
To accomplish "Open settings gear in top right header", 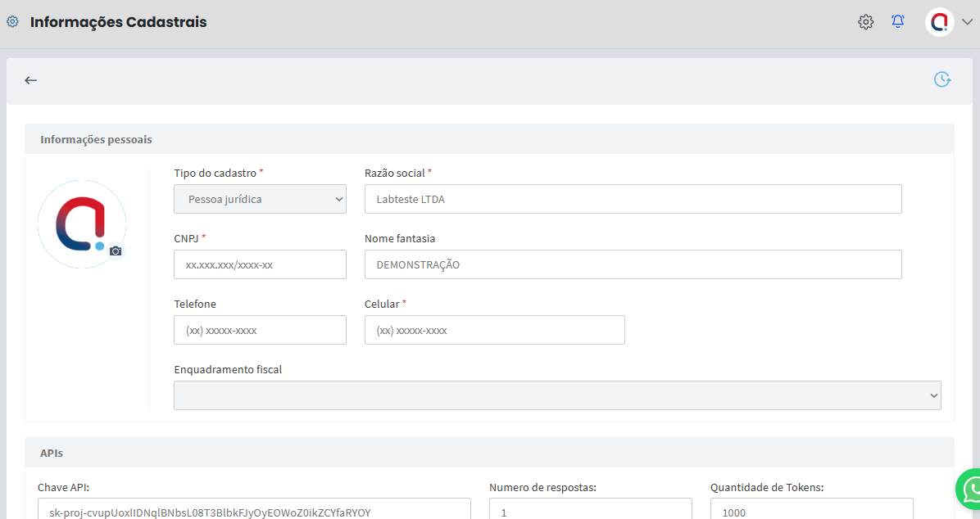I will [865, 22].
